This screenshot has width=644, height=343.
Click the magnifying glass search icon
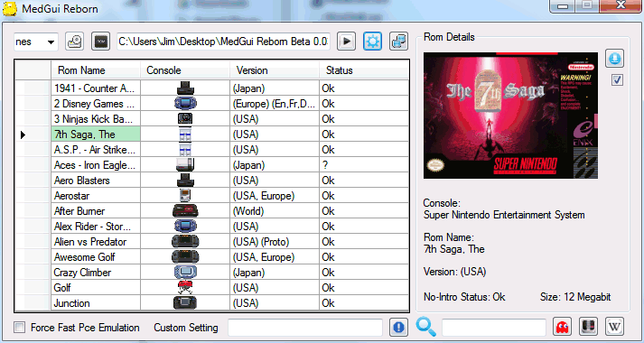tap(426, 327)
